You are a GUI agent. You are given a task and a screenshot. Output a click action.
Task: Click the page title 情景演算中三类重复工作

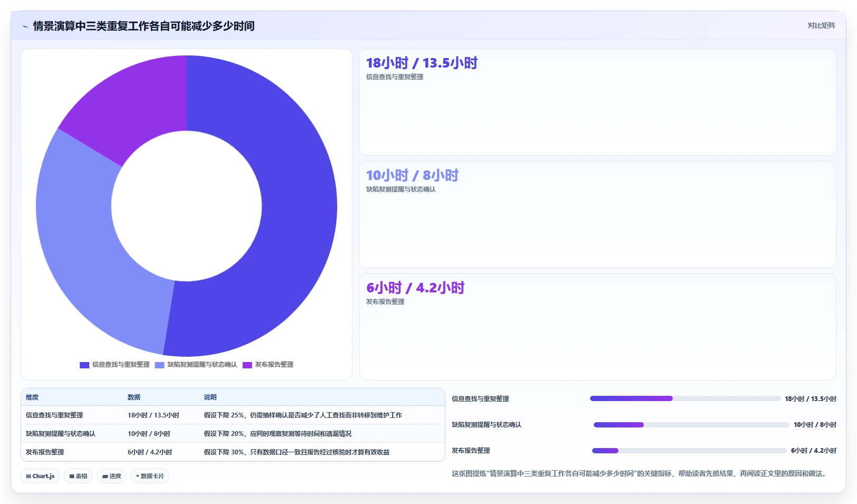[144, 26]
